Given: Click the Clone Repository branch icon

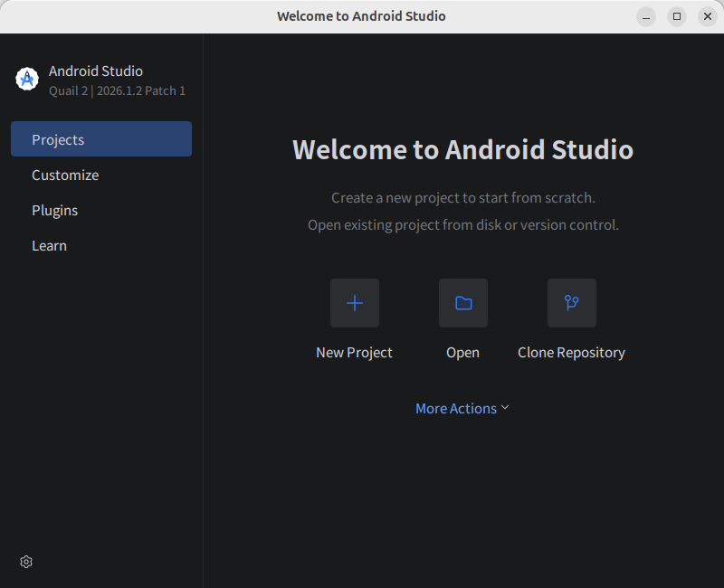Looking at the screenshot, I should pyautogui.click(x=572, y=303).
